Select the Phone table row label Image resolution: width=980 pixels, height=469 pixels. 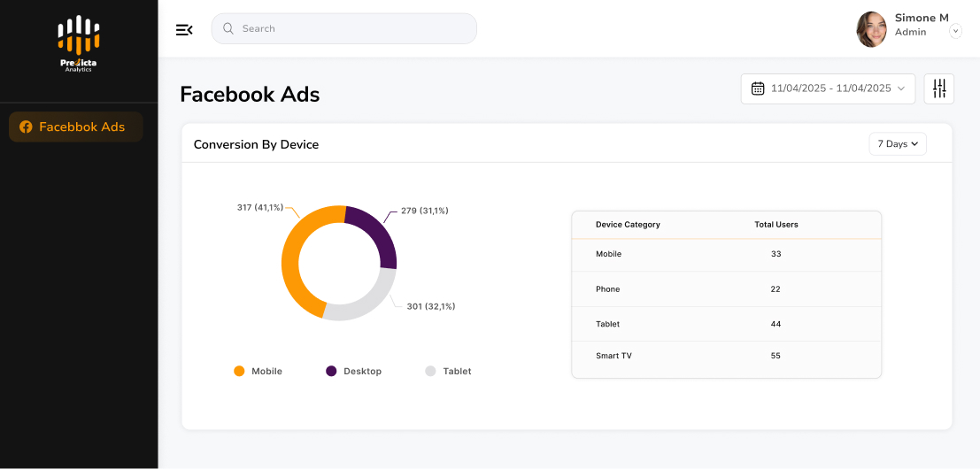click(608, 289)
